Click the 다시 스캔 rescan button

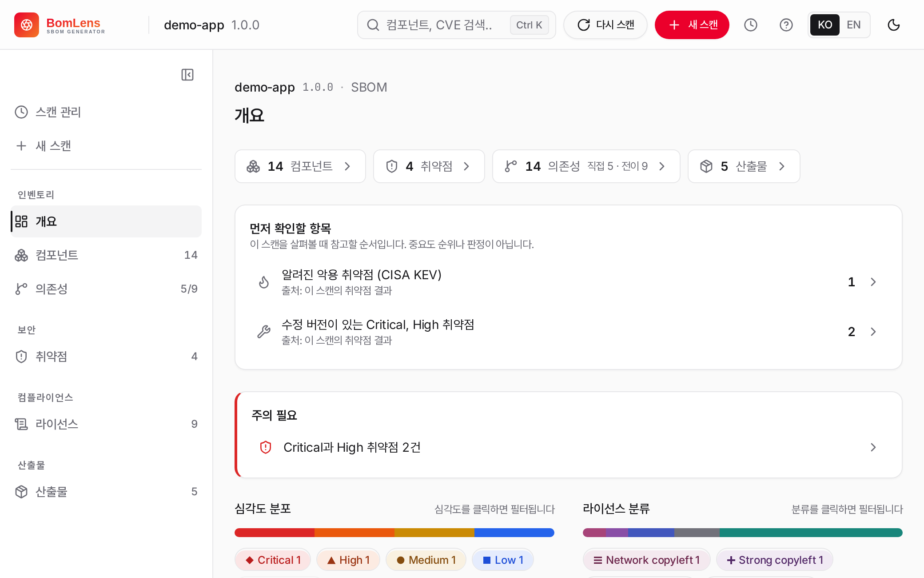click(x=605, y=25)
